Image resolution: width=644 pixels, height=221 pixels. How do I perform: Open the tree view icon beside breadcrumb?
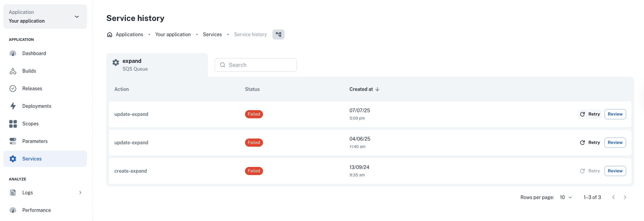coord(278,34)
